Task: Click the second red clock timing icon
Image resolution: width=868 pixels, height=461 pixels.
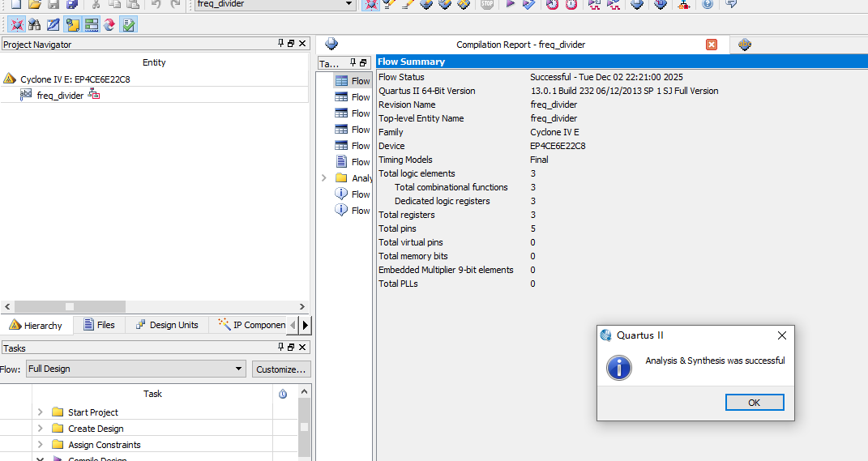Action: (571, 4)
